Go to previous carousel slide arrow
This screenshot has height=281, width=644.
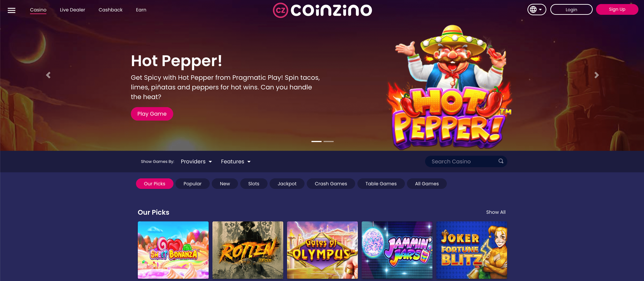[48, 75]
